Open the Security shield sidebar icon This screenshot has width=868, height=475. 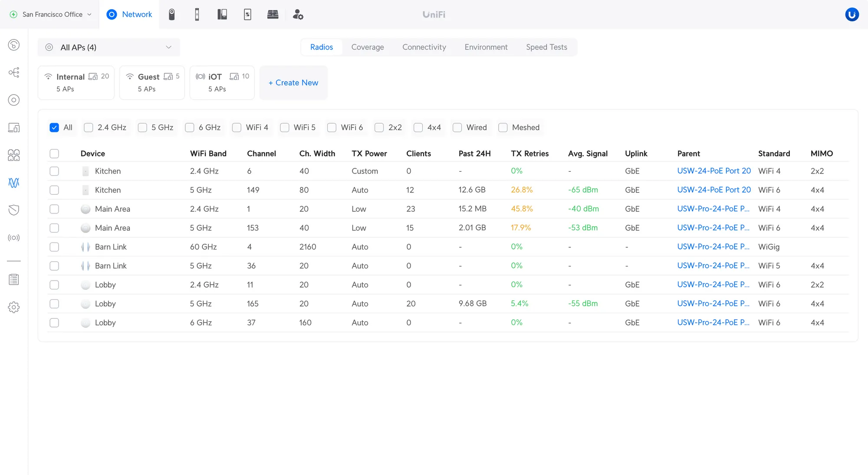(14, 210)
